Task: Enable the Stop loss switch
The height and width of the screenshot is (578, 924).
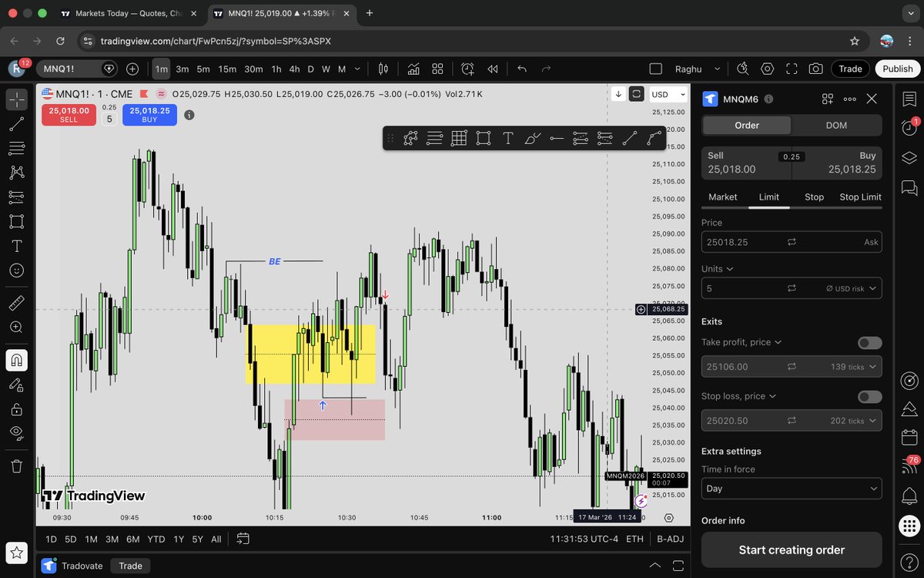Action: [869, 397]
